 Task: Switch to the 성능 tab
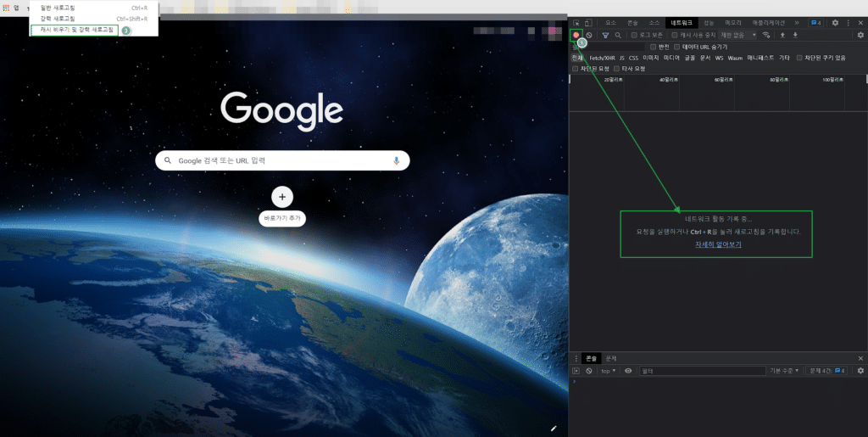(709, 23)
